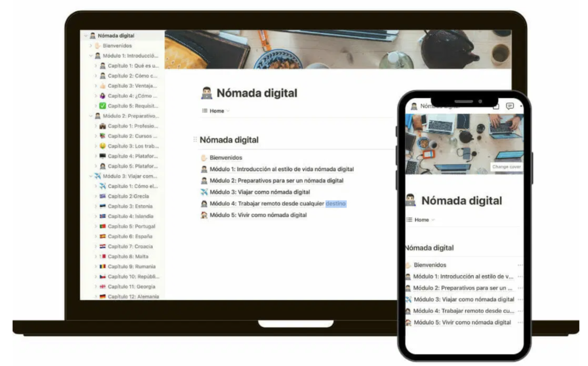Tap the three-dot menu for Módulo 3 on phone

click(520, 299)
